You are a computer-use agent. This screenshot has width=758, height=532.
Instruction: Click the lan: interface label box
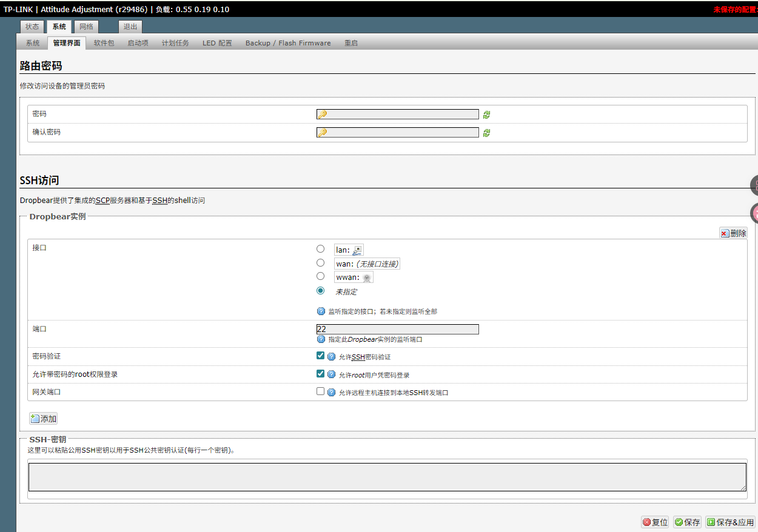coord(349,250)
